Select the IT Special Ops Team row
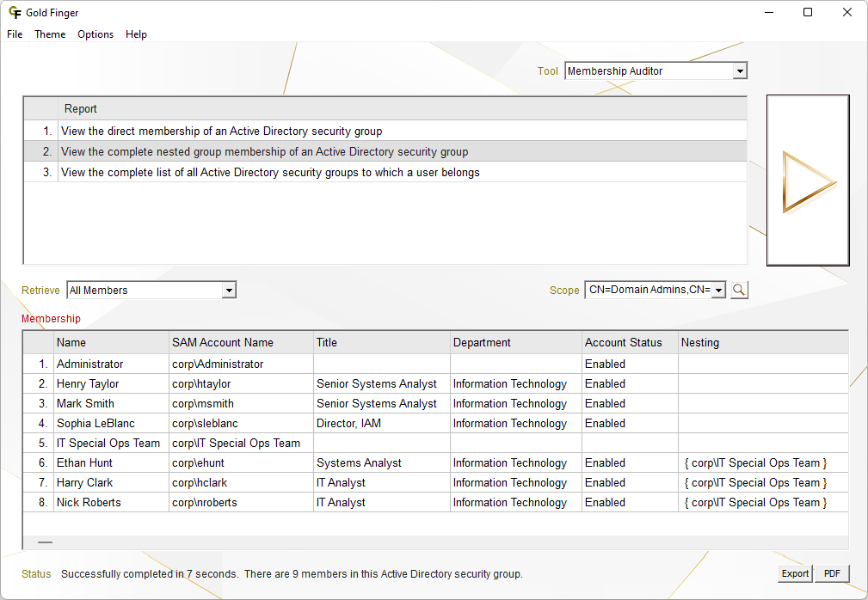868x600 pixels. [108, 443]
